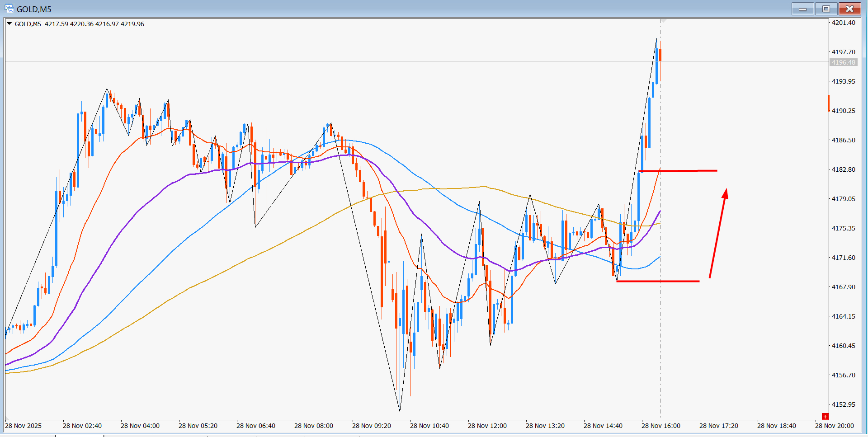Click price scale value 4152.95
868x437 pixels.
point(844,404)
